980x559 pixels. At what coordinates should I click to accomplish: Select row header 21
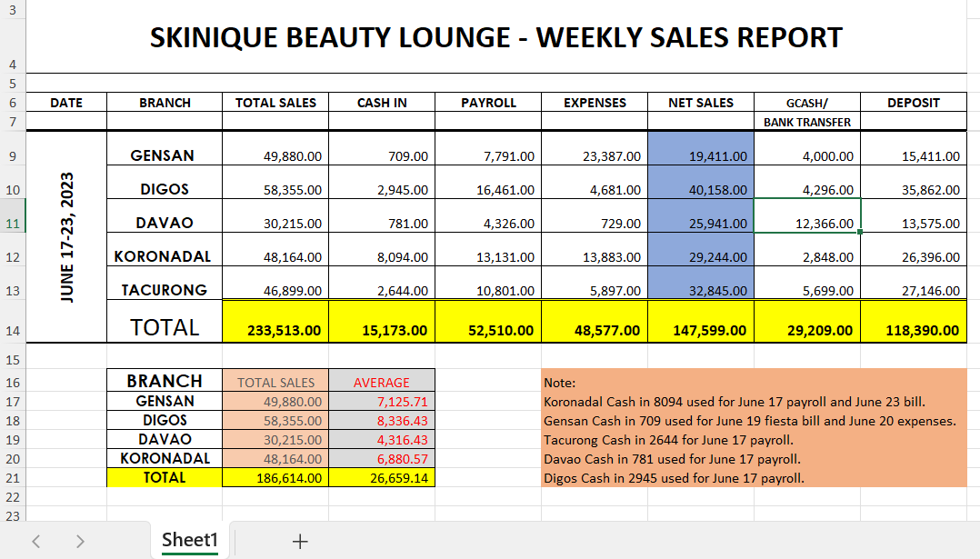click(13, 478)
